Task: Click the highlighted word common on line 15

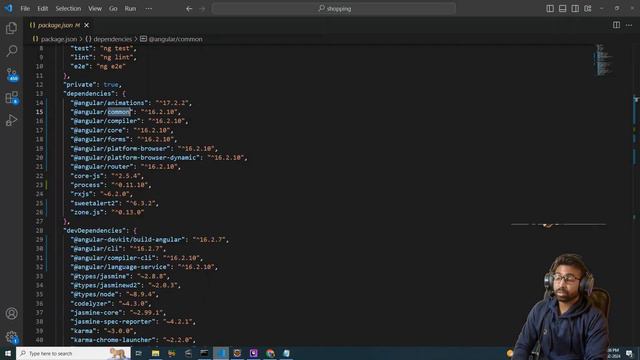Action: 119,112
